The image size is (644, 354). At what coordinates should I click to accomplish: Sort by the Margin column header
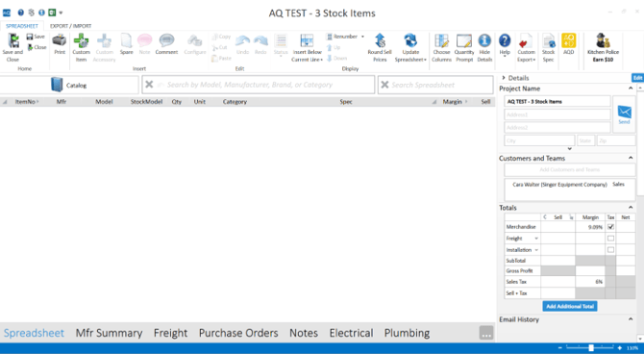[452, 102]
